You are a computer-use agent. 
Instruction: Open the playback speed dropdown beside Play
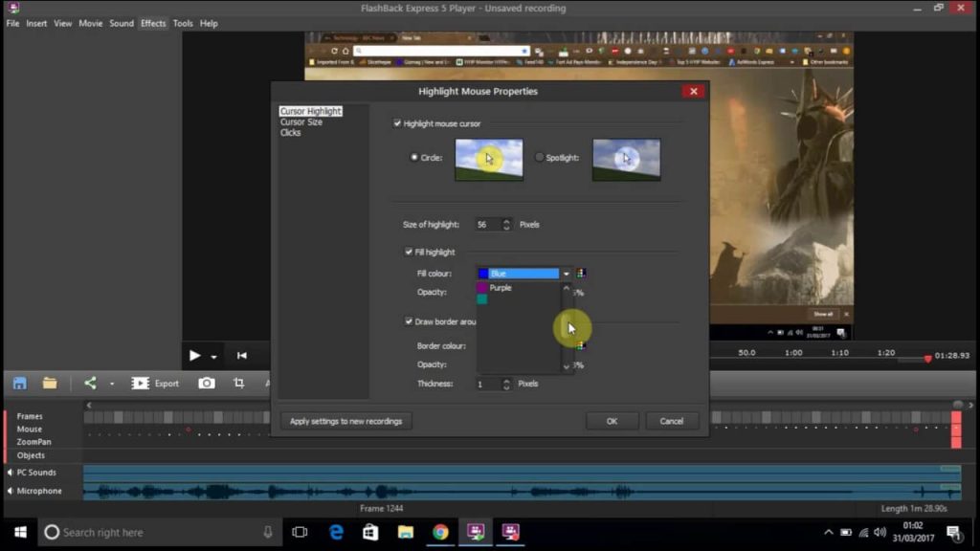[213, 355]
